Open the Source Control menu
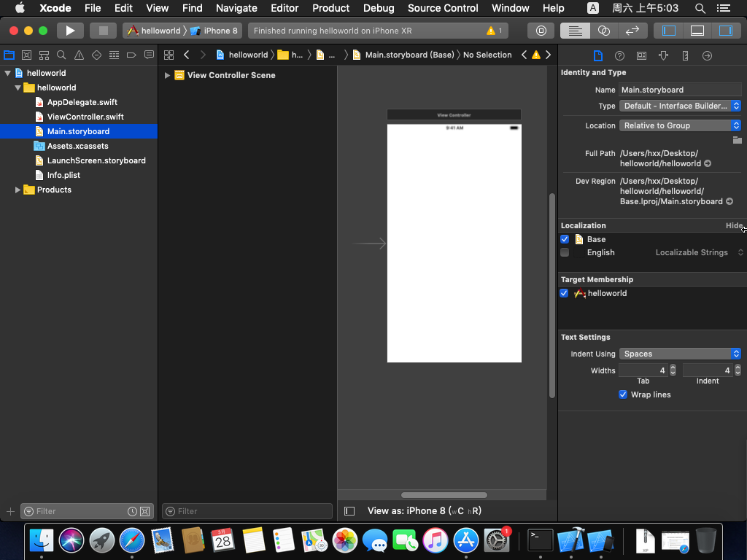 443,8
